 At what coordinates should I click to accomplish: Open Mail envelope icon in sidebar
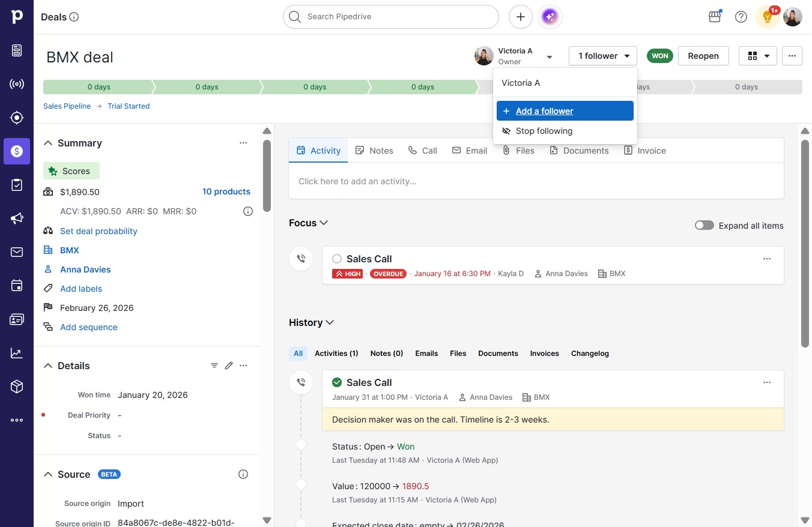tap(17, 252)
